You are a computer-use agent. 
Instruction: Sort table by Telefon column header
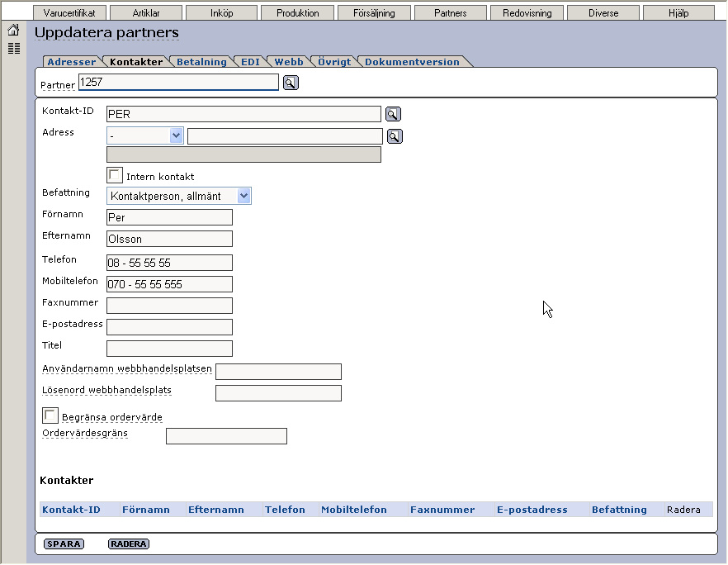click(x=285, y=510)
